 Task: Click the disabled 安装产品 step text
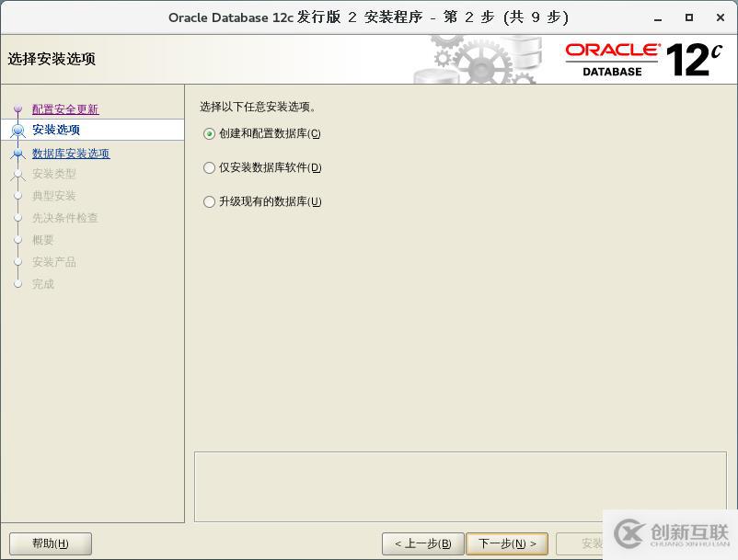coord(54,262)
